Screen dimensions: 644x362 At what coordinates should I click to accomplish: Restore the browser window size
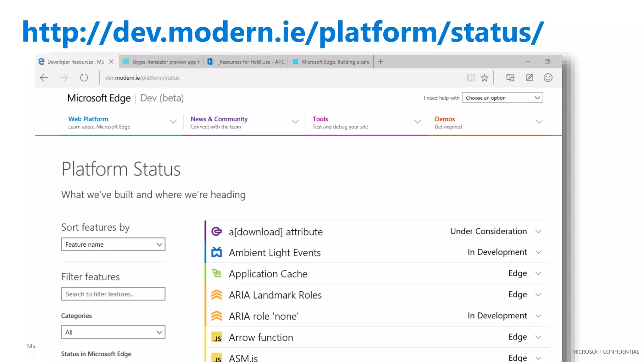click(x=547, y=62)
